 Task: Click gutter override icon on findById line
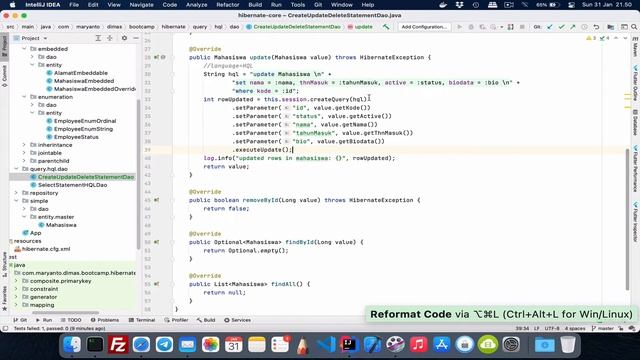click(156, 242)
